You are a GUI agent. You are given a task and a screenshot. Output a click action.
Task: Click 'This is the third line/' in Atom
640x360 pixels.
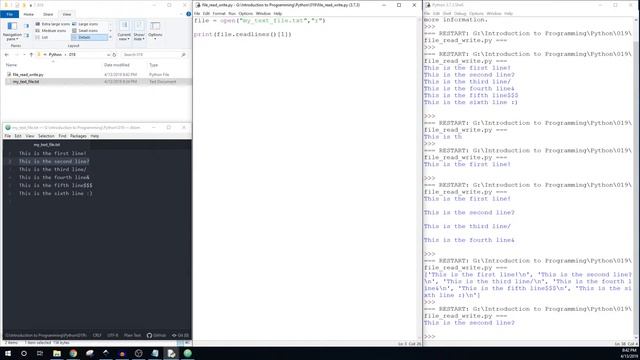point(53,169)
